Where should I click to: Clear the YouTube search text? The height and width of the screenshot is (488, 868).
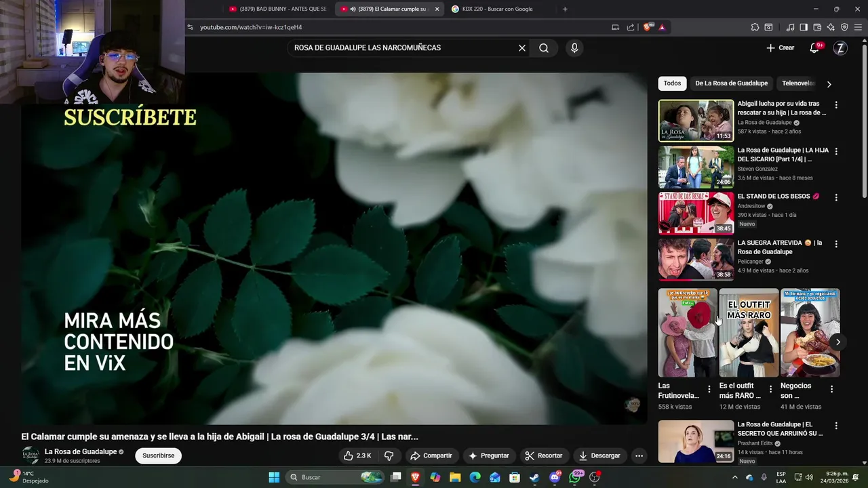click(522, 48)
